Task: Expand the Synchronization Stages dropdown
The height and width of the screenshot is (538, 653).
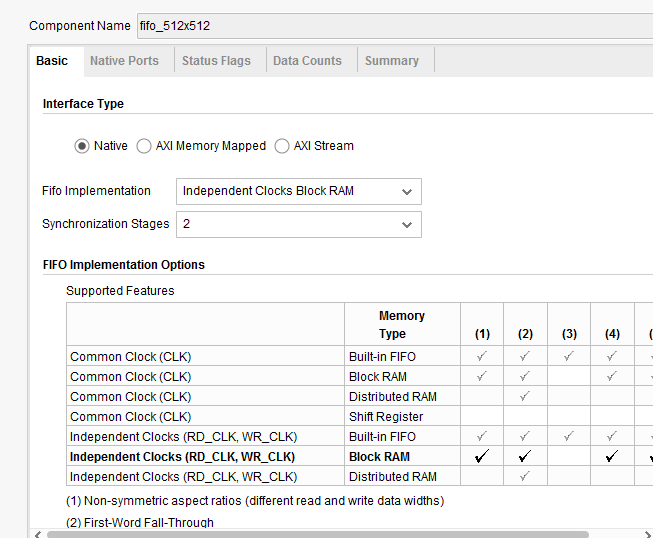Action: [x=298, y=224]
